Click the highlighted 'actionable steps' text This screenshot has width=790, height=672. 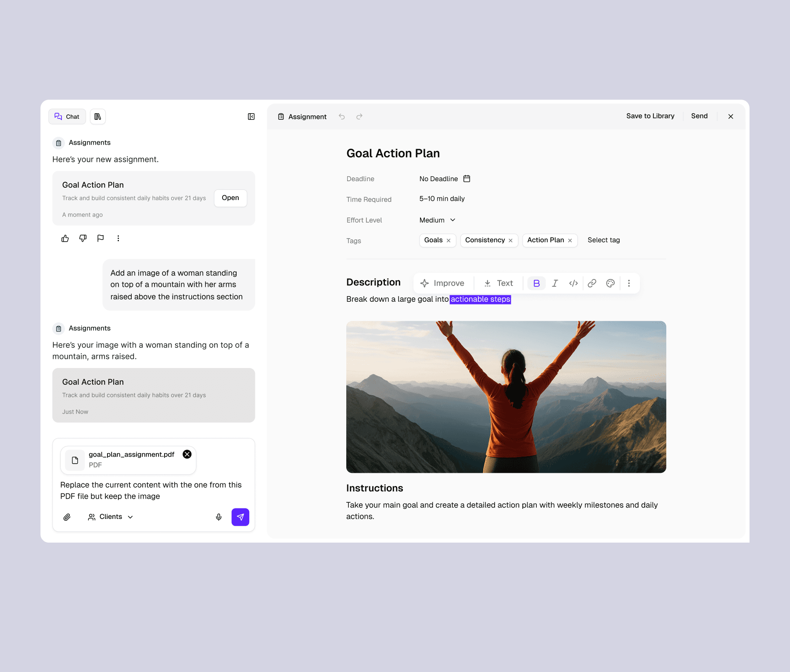tap(480, 300)
